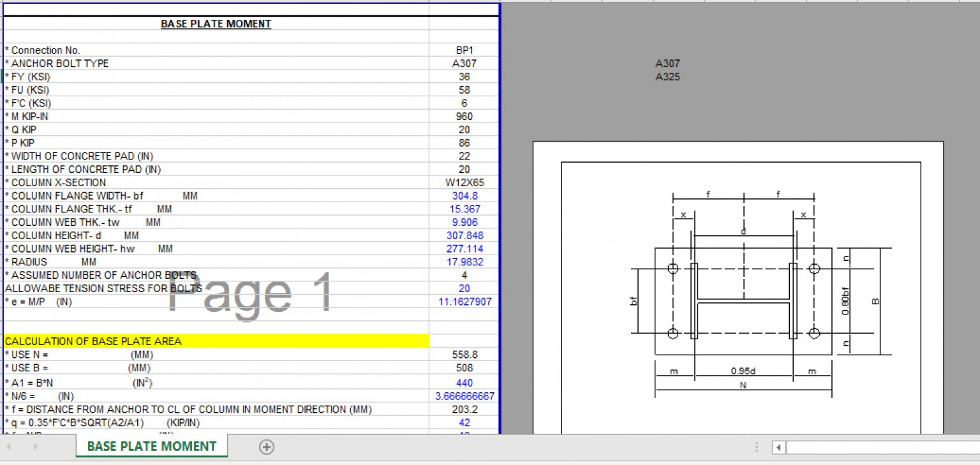Click the '* Connection No.' label cell
This screenshot has width=980, height=465.
click(x=216, y=50)
